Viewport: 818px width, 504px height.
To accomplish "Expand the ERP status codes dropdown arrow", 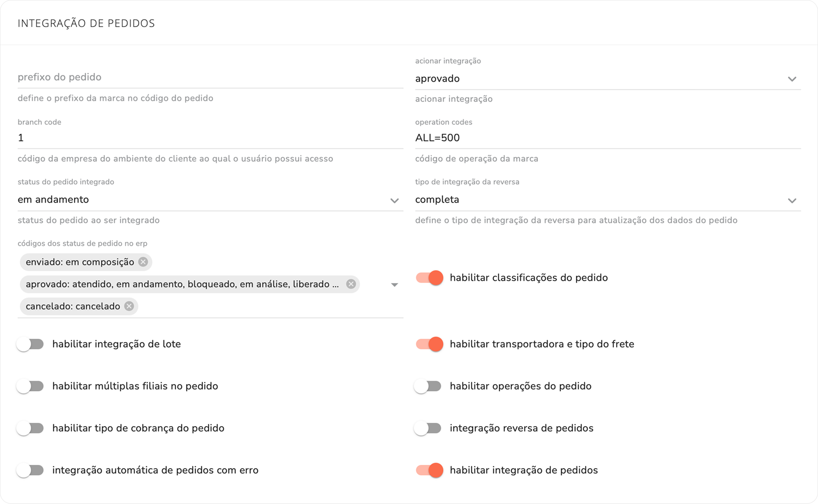I will (394, 285).
